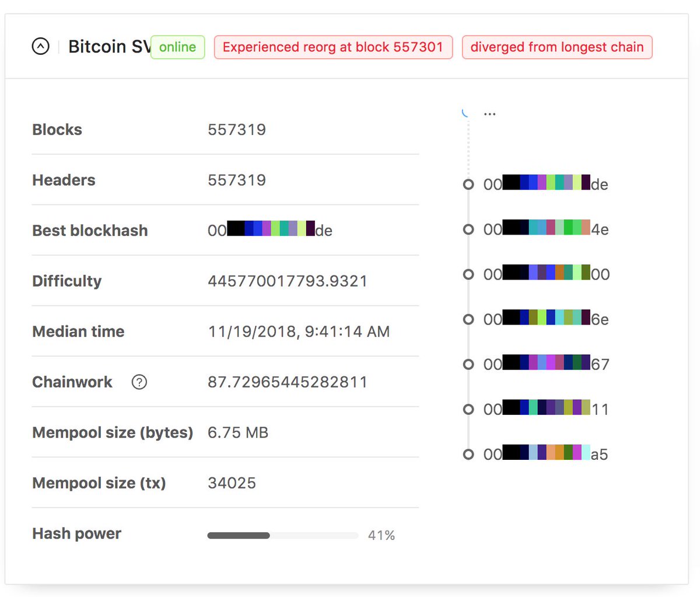Click the Difficulty label

(x=66, y=281)
